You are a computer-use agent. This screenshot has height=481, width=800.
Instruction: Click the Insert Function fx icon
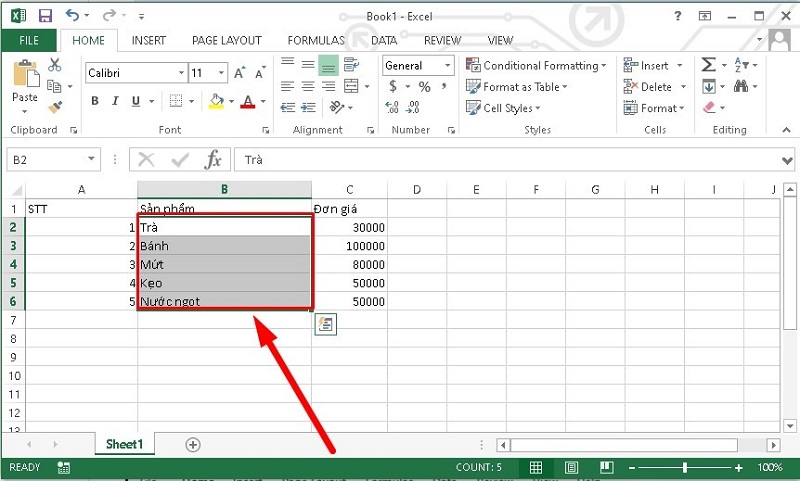(212, 160)
